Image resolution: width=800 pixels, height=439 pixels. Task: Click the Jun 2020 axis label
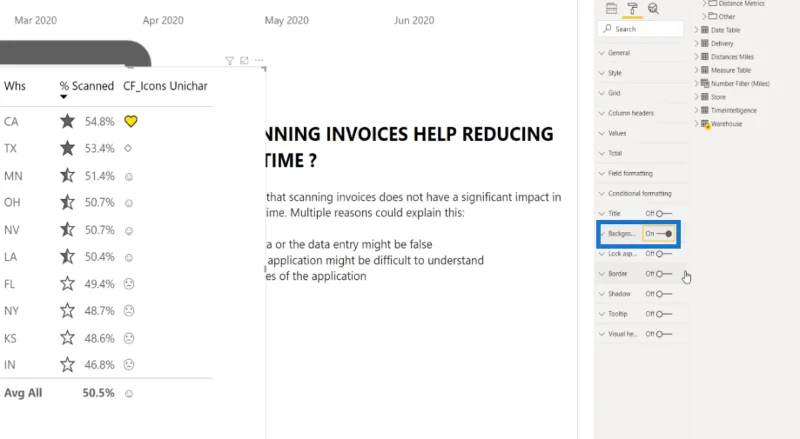414,20
